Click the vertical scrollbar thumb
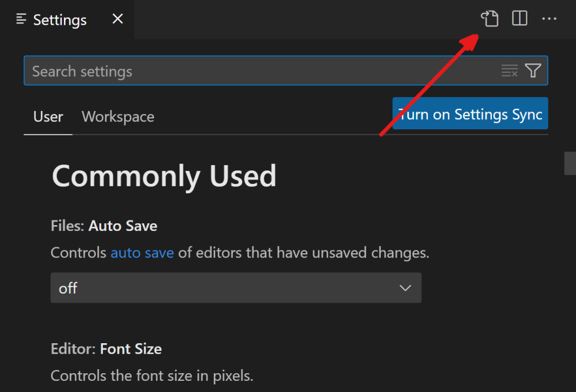This screenshot has width=576, height=392. 571,163
